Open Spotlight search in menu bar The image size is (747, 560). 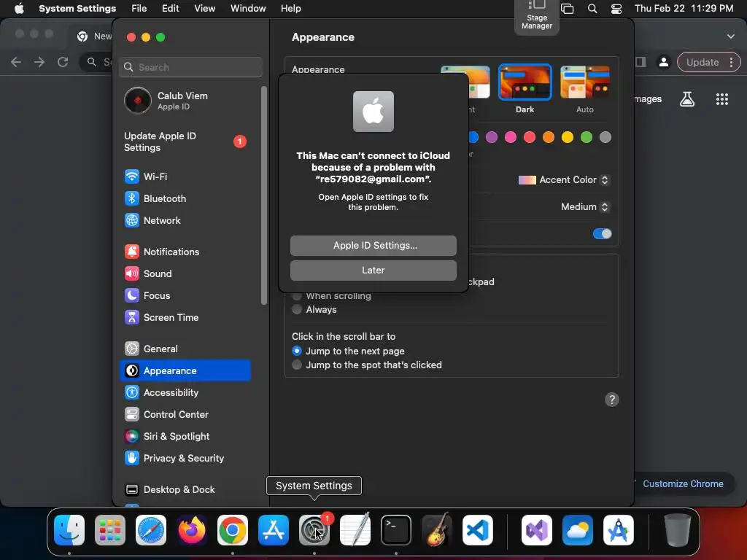tap(592, 9)
